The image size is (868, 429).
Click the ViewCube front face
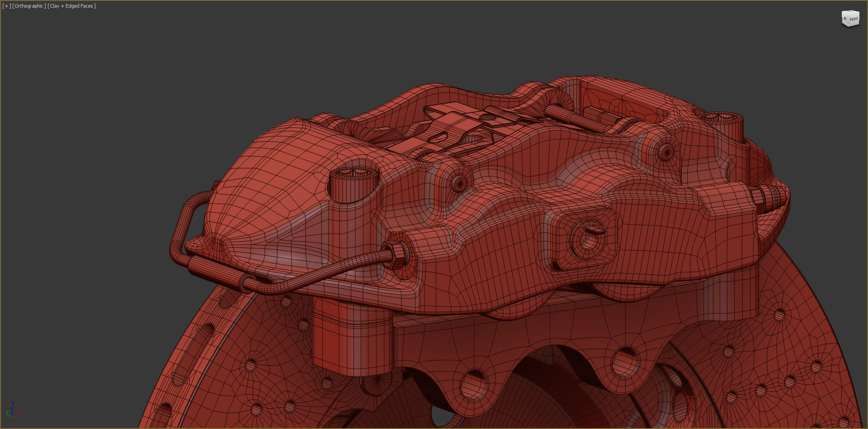(854, 19)
